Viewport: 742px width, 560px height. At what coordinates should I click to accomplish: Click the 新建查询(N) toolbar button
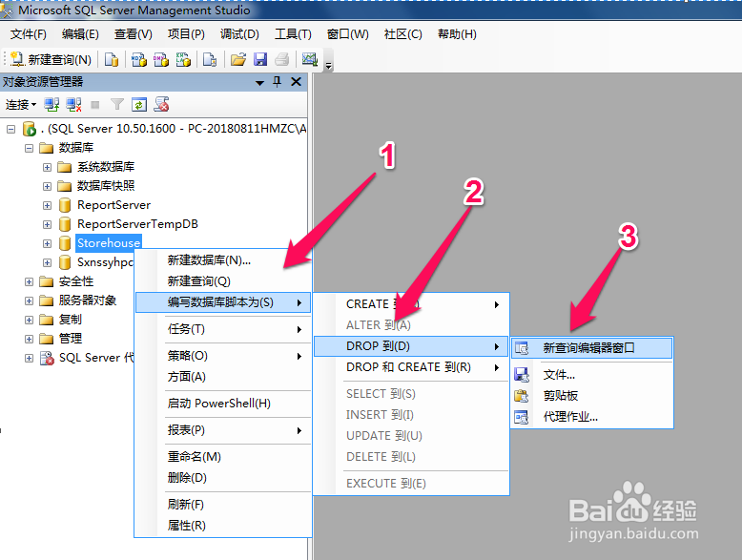pyautogui.click(x=52, y=60)
